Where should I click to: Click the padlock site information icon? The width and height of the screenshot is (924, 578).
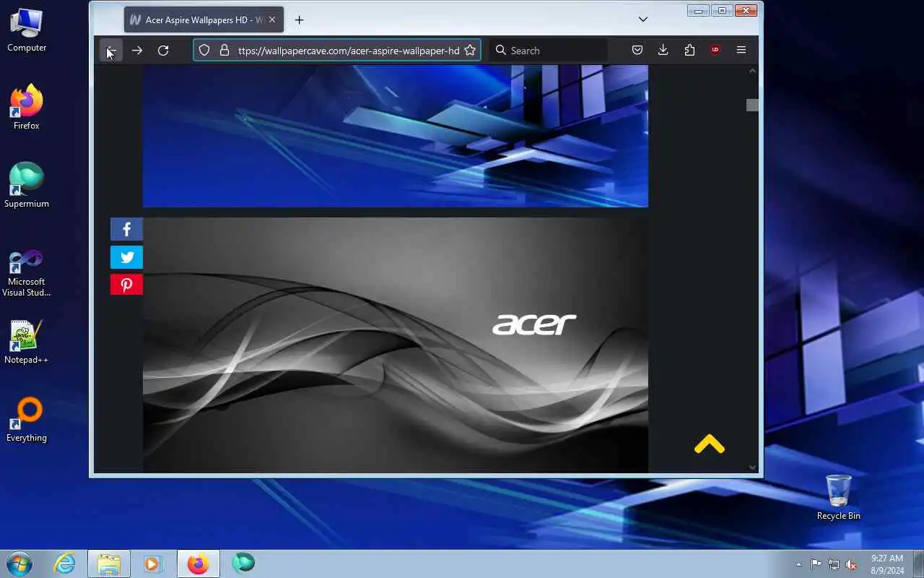pos(224,51)
